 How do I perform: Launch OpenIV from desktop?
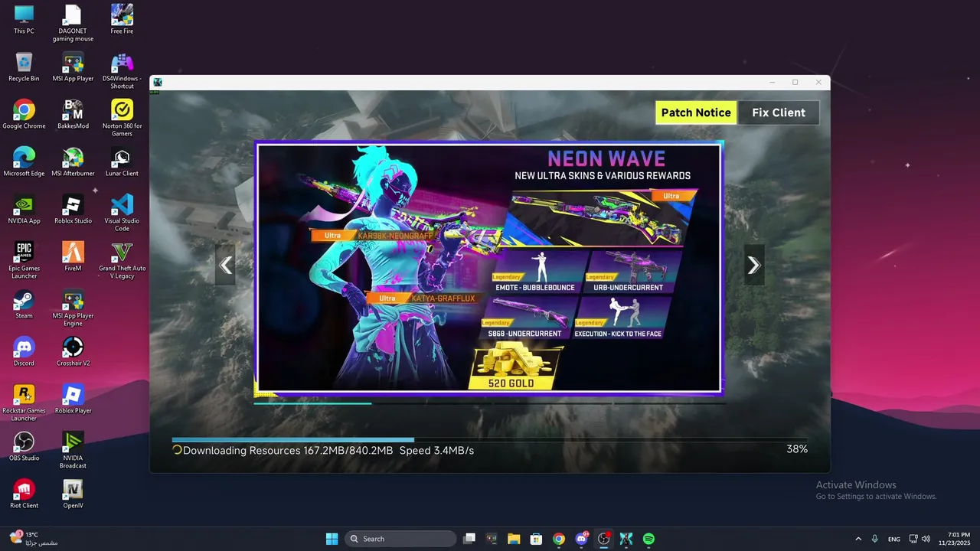click(x=73, y=494)
